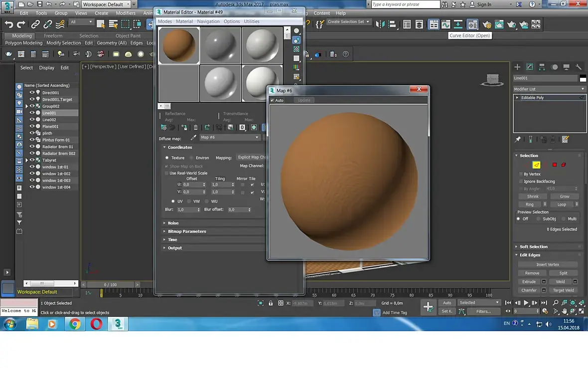This screenshot has height=368, width=588.
Task: Click the Select and Link chain icon
Action: [x=35, y=24]
